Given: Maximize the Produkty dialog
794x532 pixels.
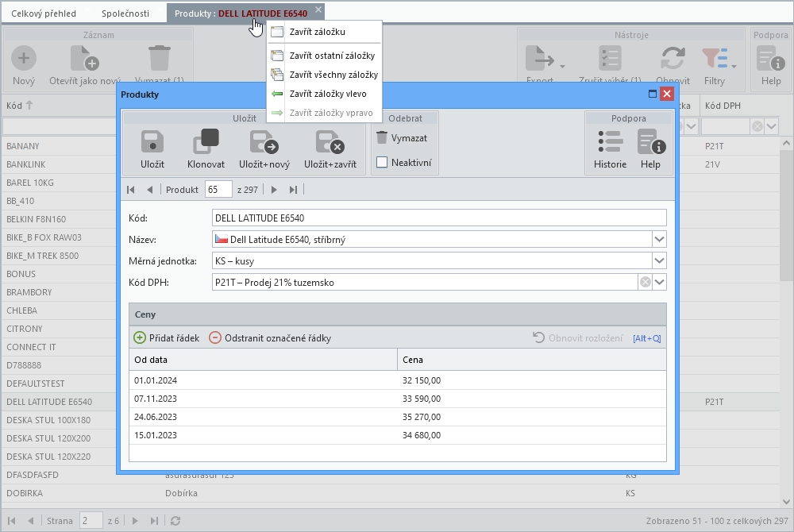Looking at the screenshot, I should point(653,94).
